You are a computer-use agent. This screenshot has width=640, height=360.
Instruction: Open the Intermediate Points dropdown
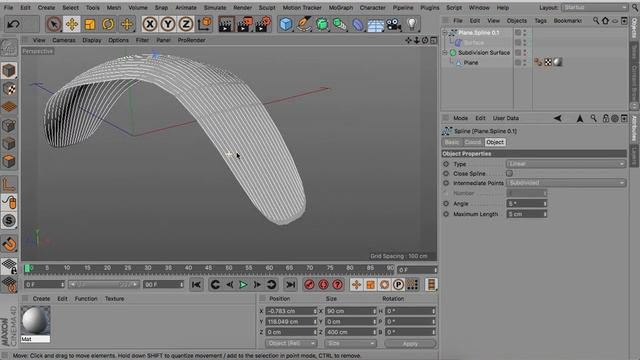point(566,183)
